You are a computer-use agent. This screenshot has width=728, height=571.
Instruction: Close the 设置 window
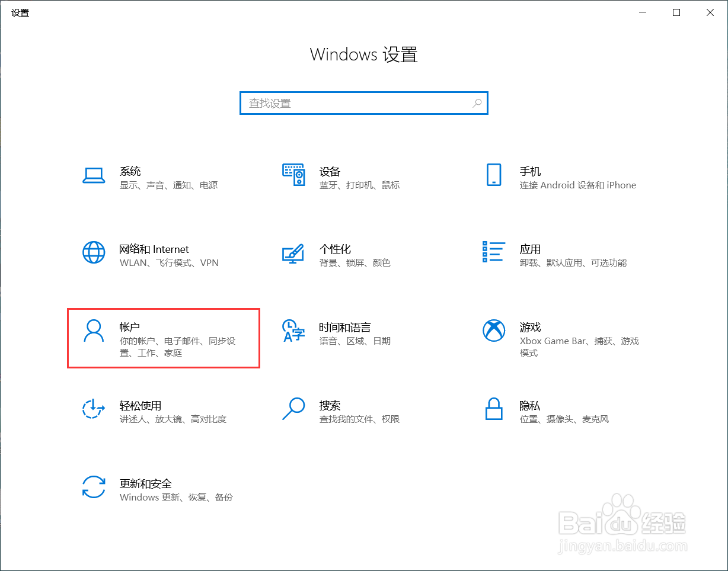pyautogui.click(x=710, y=12)
